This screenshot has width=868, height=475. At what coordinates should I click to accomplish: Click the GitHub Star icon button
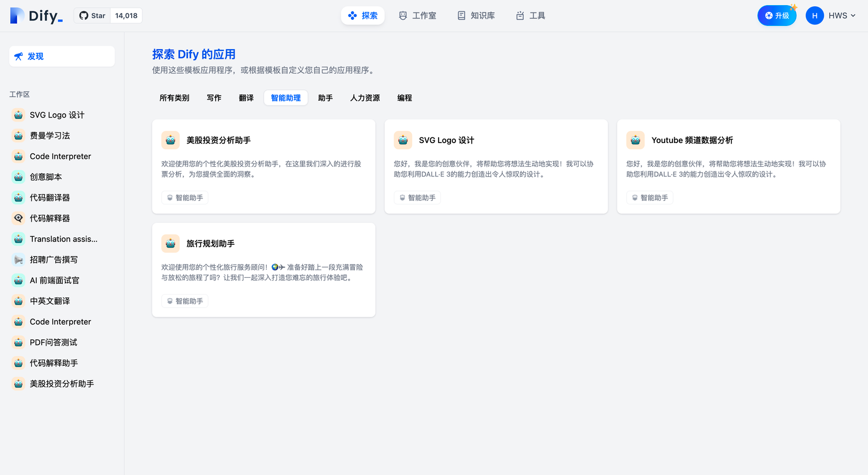84,15
